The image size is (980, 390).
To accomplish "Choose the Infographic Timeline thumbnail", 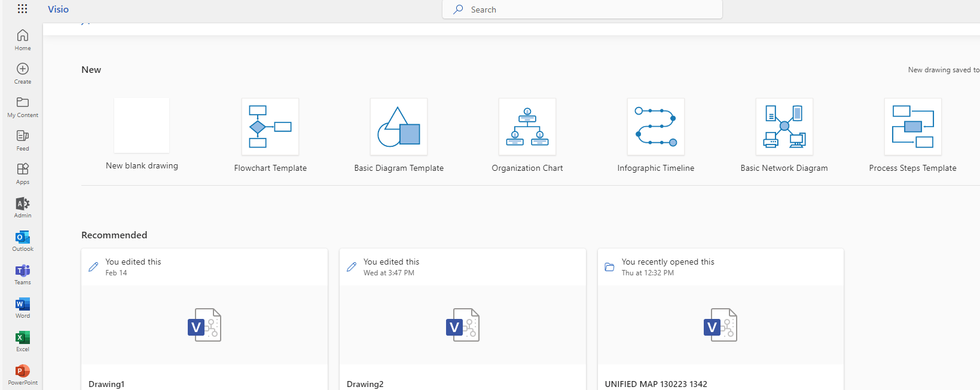I will [656, 127].
